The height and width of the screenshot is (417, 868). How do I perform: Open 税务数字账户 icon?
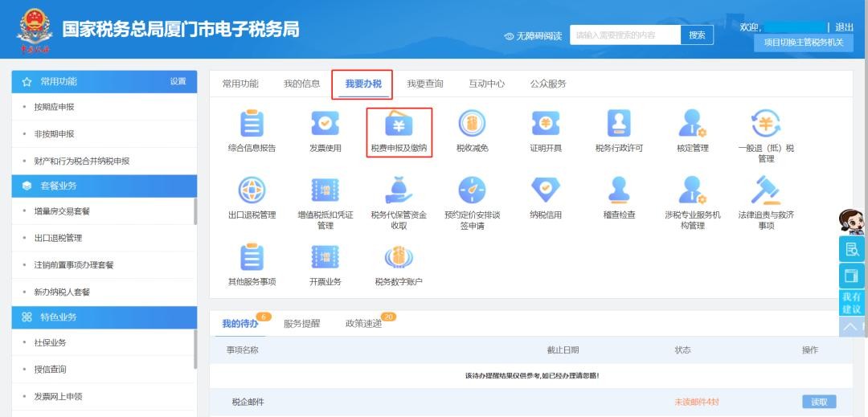coord(399,258)
